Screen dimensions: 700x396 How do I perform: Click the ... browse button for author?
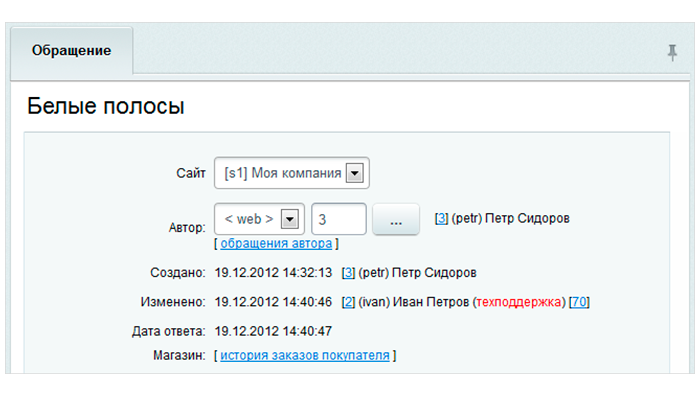click(396, 219)
